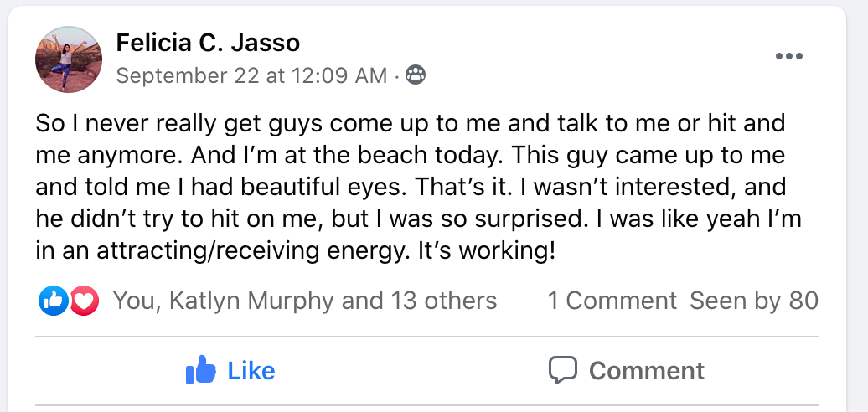868x412 pixels.
Task: Click the red heart reaction icon
Action: click(85, 301)
